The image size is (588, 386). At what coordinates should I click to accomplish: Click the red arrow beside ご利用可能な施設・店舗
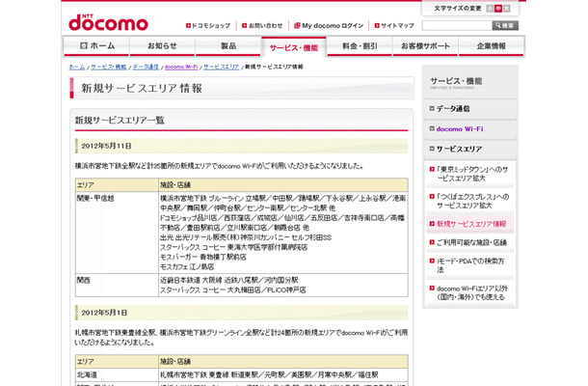coord(432,242)
